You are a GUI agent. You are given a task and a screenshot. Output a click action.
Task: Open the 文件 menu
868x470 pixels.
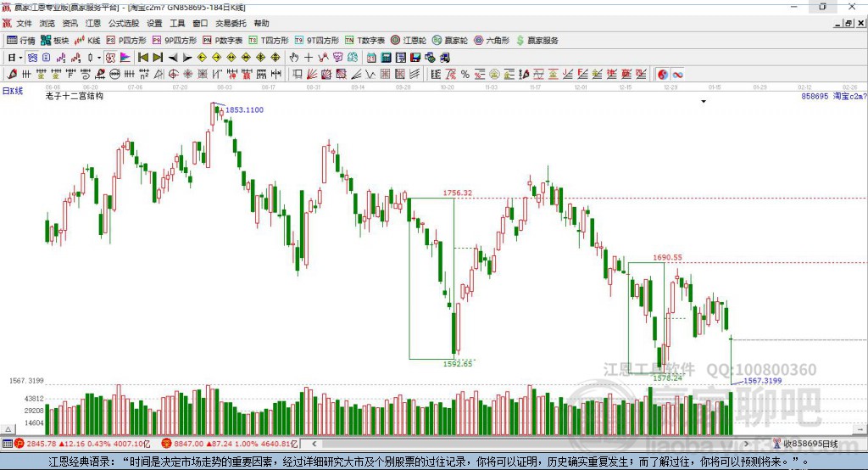(x=25, y=23)
